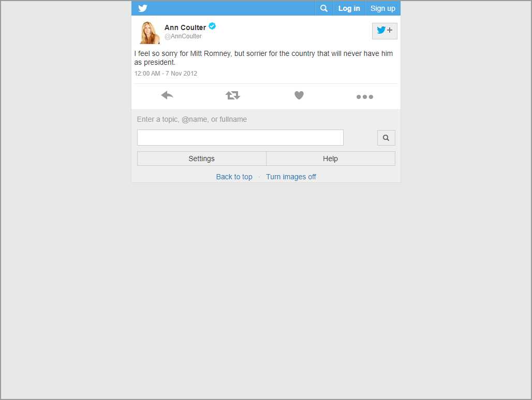Reply to Ann Coulter's tweet

(x=167, y=95)
